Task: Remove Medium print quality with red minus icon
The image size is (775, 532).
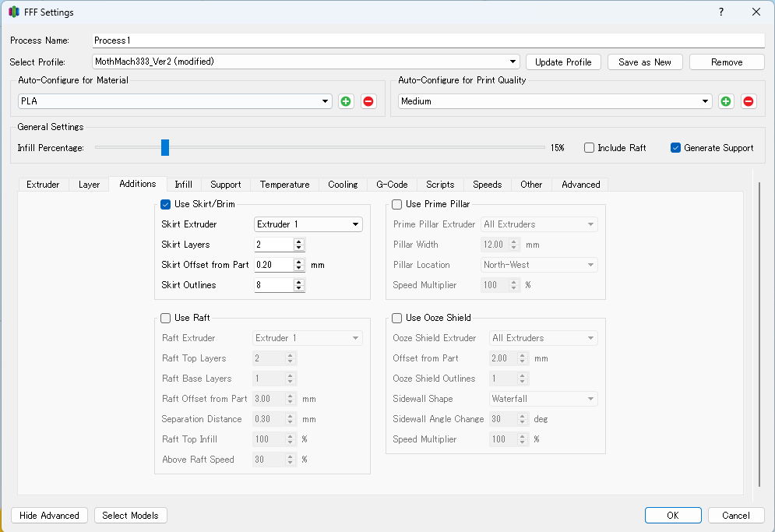Action: coord(749,101)
